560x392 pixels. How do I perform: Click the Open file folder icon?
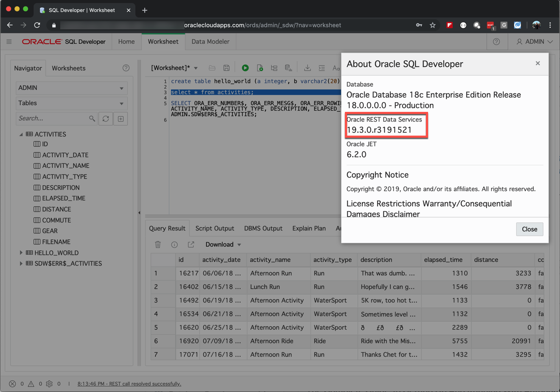coord(212,68)
